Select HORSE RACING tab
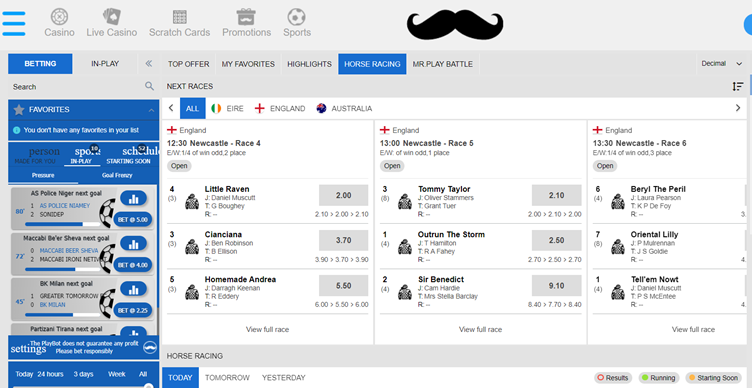This screenshot has height=388, width=752. [x=372, y=64]
